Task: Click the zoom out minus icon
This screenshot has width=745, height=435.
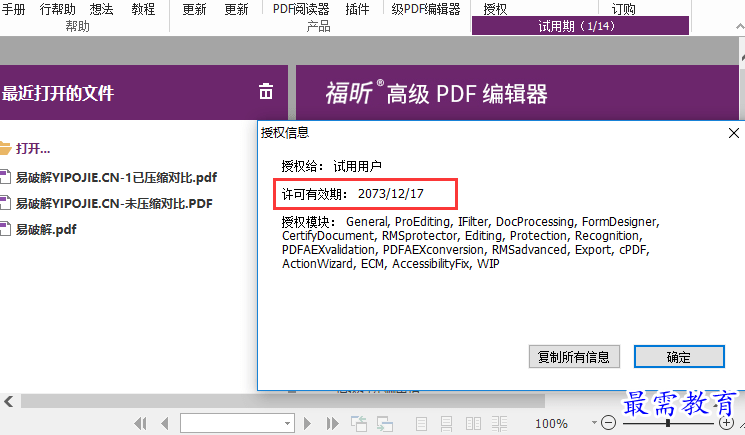Action: 608,422
